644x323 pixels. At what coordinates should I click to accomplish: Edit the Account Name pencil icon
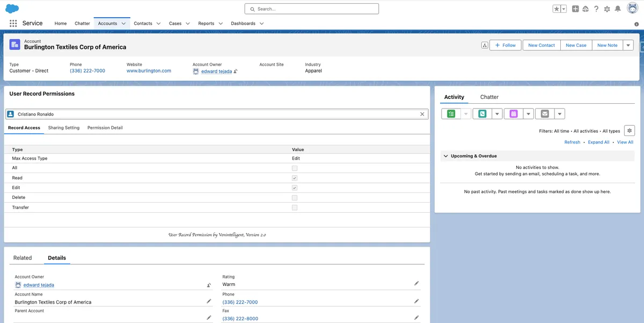[x=209, y=301]
